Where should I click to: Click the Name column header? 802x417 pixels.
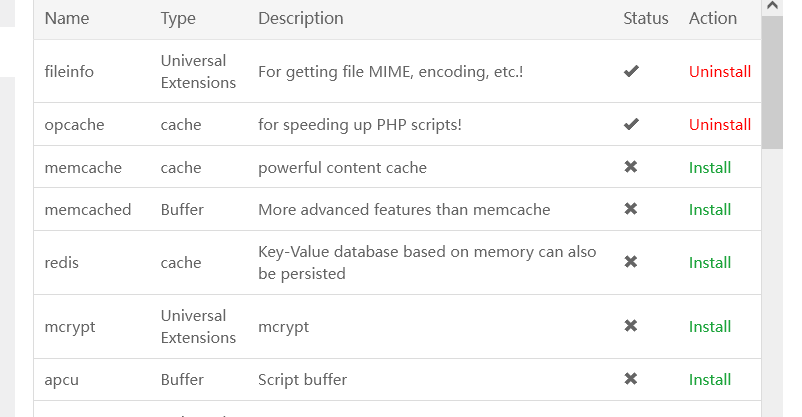coord(67,19)
